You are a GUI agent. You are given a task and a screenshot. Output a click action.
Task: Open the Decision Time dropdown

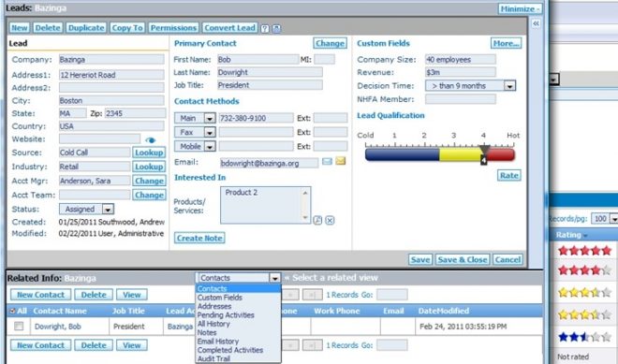(509, 86)
